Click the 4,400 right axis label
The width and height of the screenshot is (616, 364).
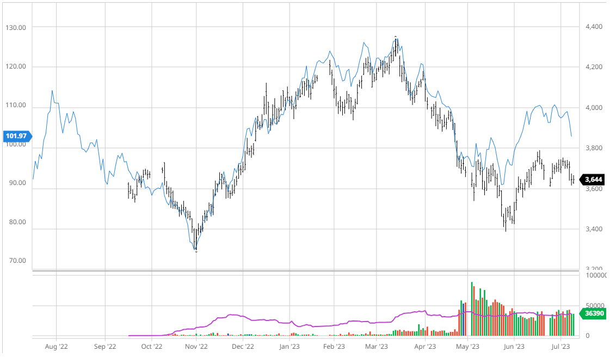coord(594,27)
